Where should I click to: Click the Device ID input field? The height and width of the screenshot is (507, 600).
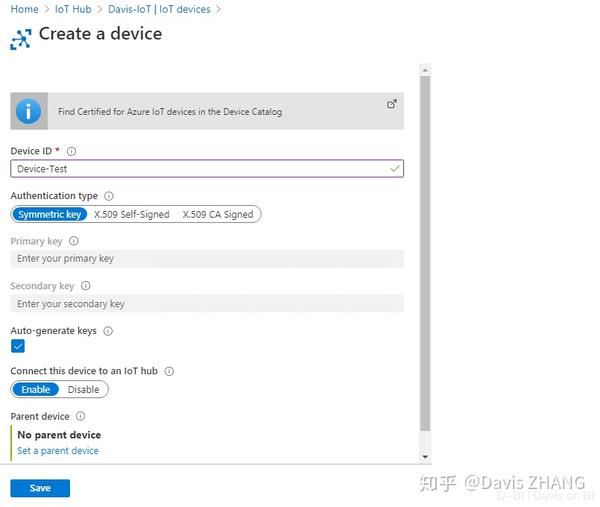pyautogui.click(x=207, y=169)
